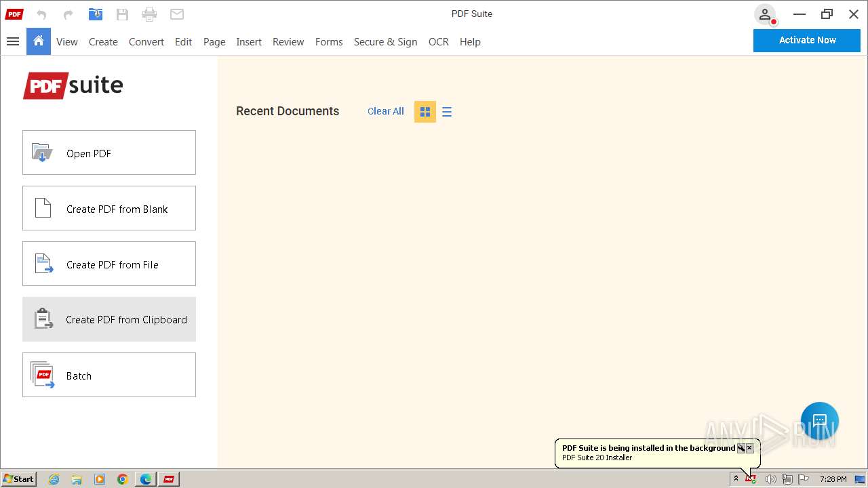Launch Internet Explorer from the taskbar
868x488 pixels.
(54, 479)
